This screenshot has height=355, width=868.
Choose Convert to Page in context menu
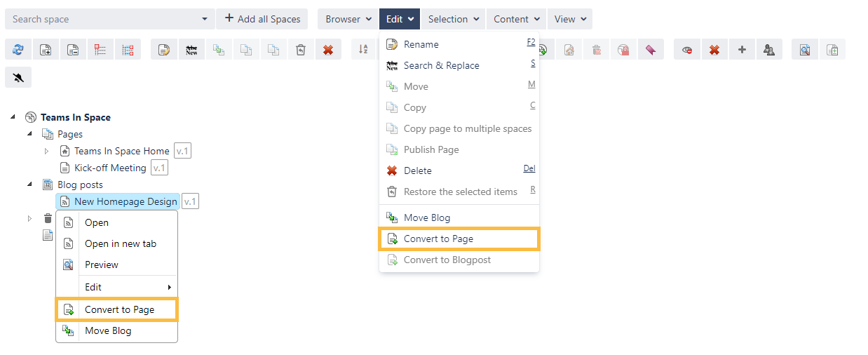[x=119, y=309]
